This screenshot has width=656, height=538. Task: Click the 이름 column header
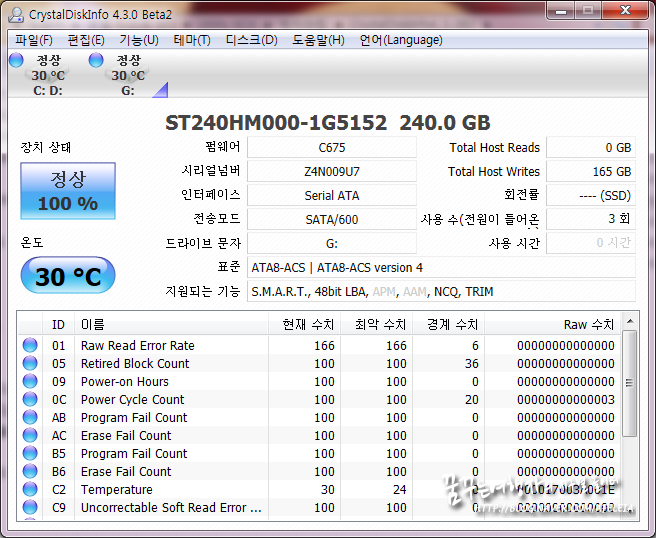click(x=171, y=324)
